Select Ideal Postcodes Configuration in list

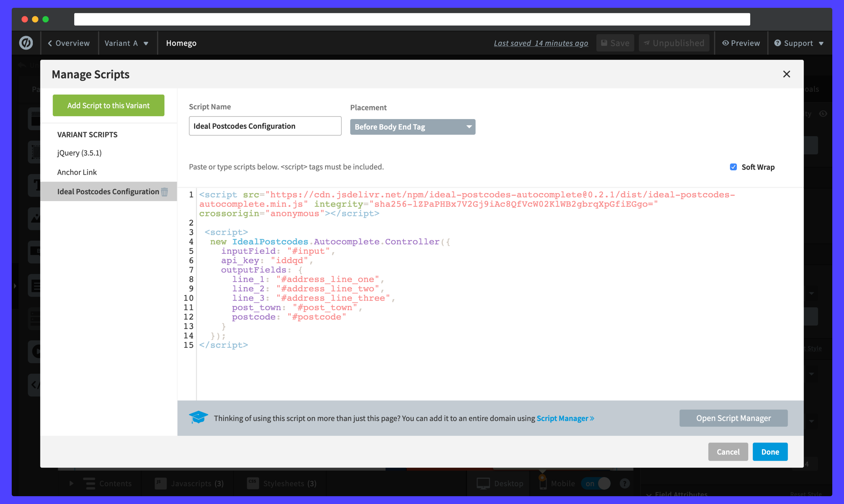click(108, 191)
